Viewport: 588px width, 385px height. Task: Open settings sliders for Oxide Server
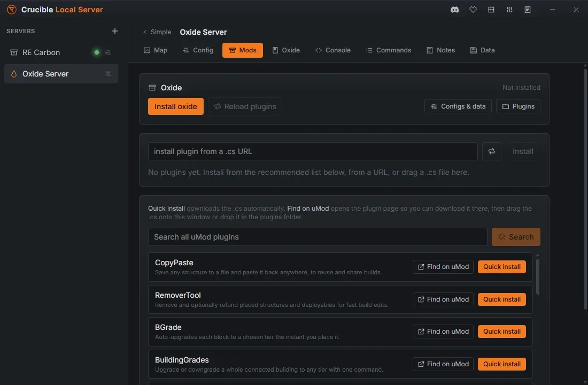coord(108,74)
